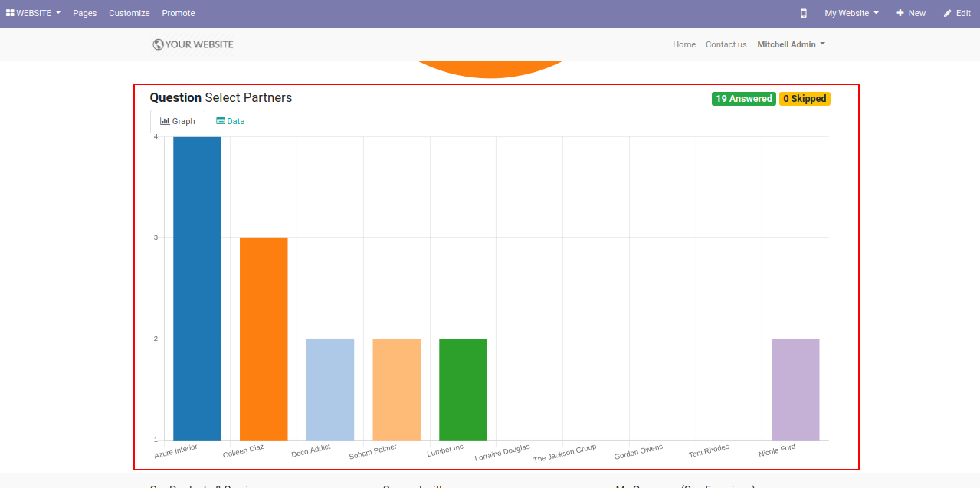
Task: Switch to the Graph tab
Action: coord(178,121)
